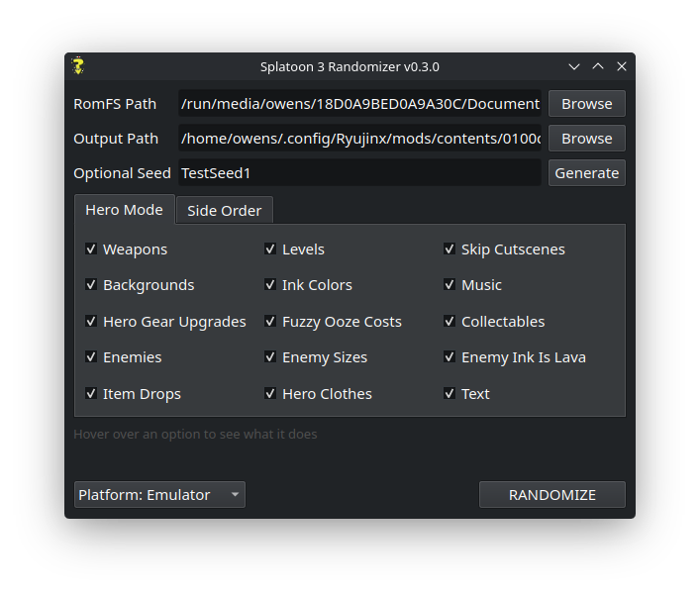The width and height of the screenshot is (700, 595).
Task: Disable the Text randomization checkbox
Action: pyautogui.click(x=450, y=393)
